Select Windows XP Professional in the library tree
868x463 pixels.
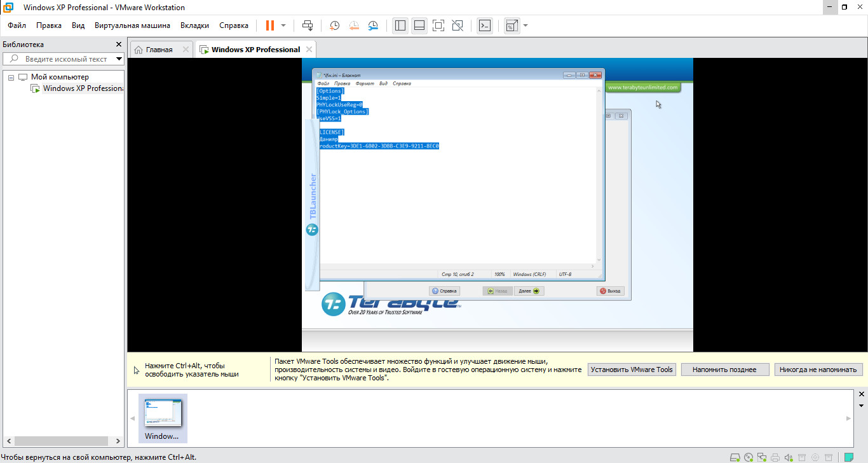[x=83, y=88]
